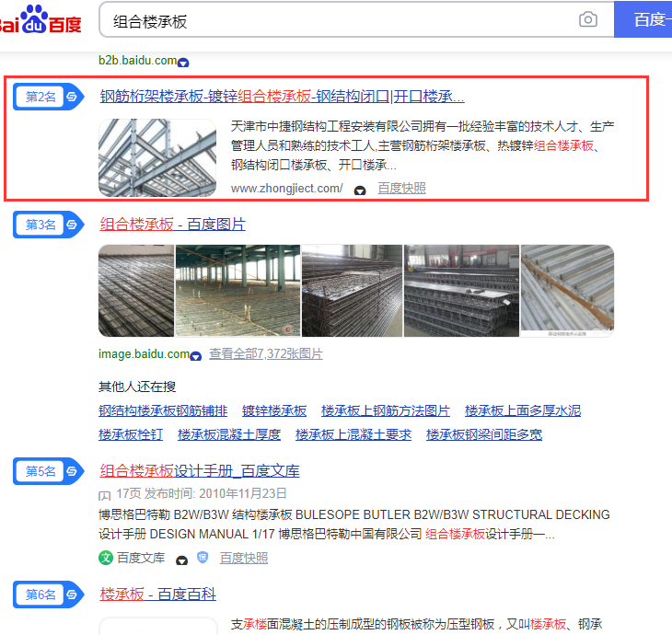The width and height of the screenshot is (672, 635).
Task: Click text 17页 发布时间: 2010年11月23日
Action: point(202,493)
